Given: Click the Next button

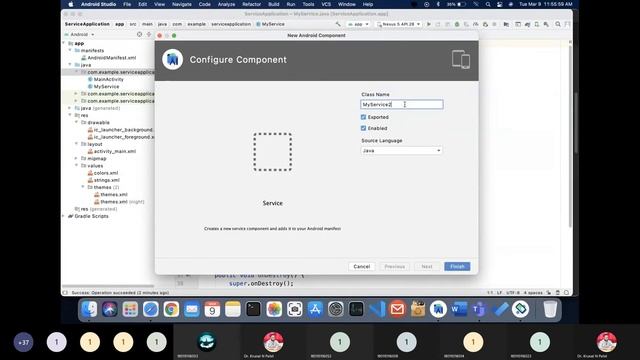Looking at the screenshot, I should [427, 267].
